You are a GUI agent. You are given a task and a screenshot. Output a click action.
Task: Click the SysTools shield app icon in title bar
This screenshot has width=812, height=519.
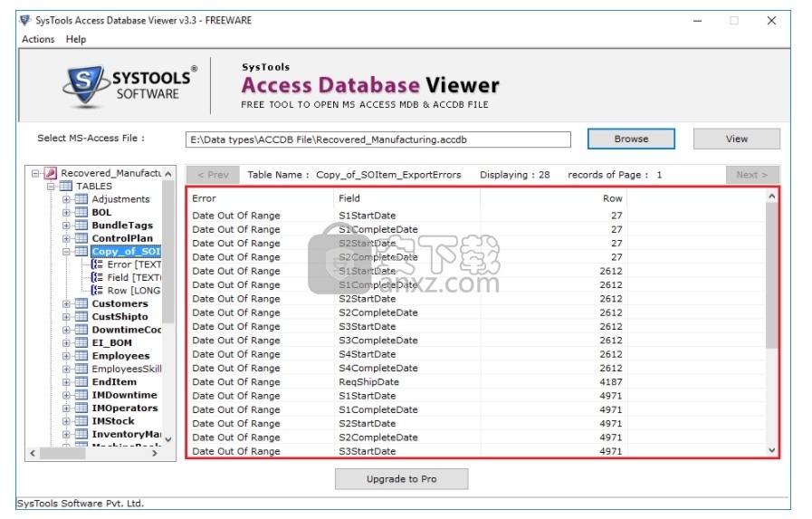coord(24,21)
